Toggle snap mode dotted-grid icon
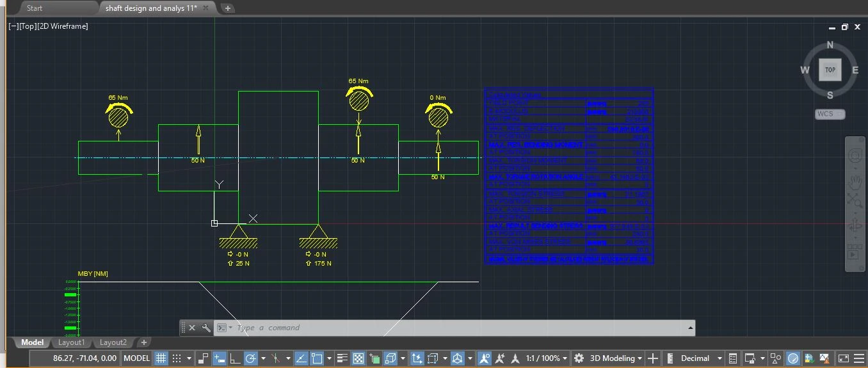Screen dimensions: 868x368 (x=177, y=358)
